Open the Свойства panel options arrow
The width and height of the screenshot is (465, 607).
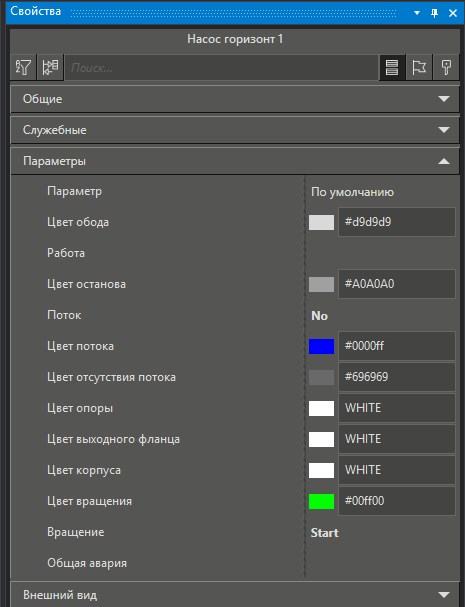coord(417,13)
